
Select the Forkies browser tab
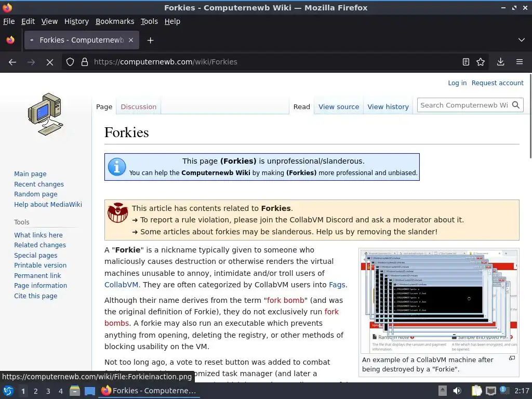pos(82,40)
